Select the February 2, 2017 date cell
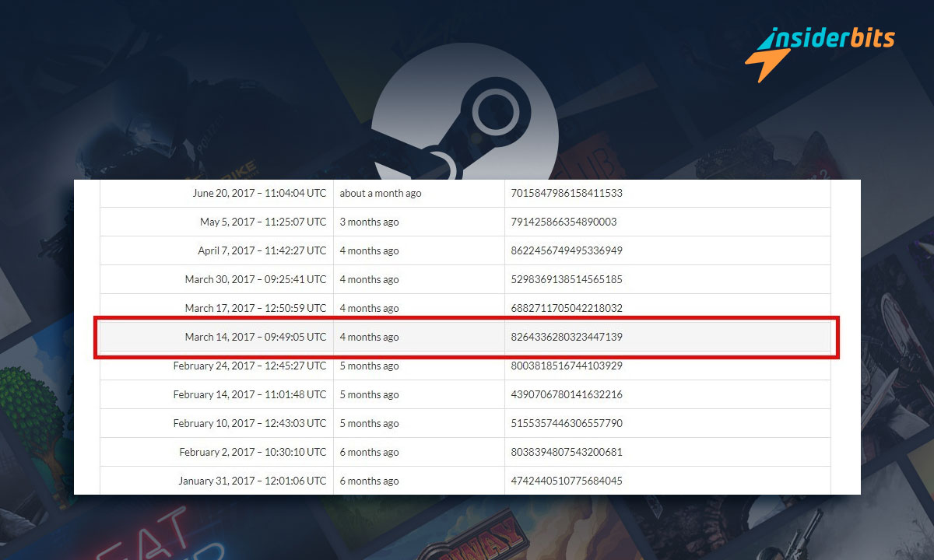934x560 pixels. [252, 452]
